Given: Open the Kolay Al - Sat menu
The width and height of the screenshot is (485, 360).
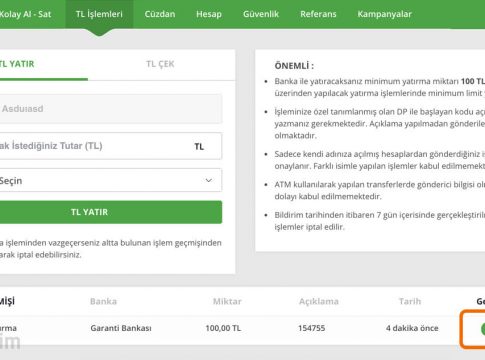Looking at the screenshot, I should [x=25, y=14].
